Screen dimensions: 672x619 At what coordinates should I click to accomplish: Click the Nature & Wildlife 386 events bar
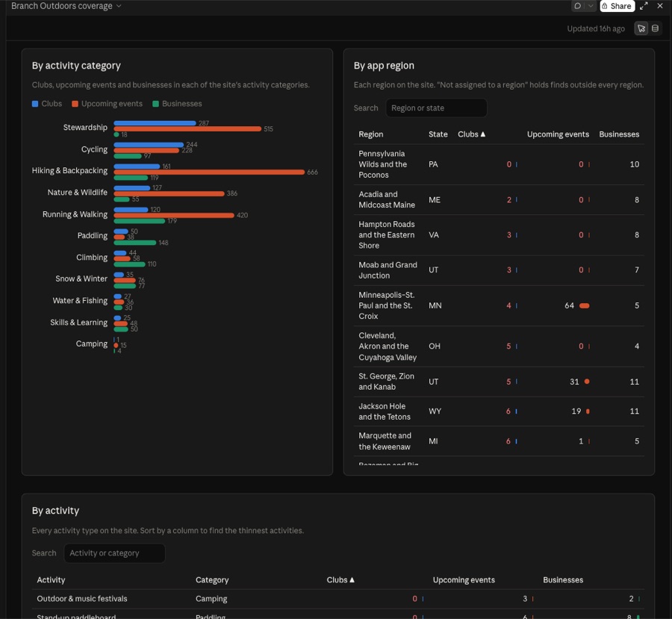point(169,193)
